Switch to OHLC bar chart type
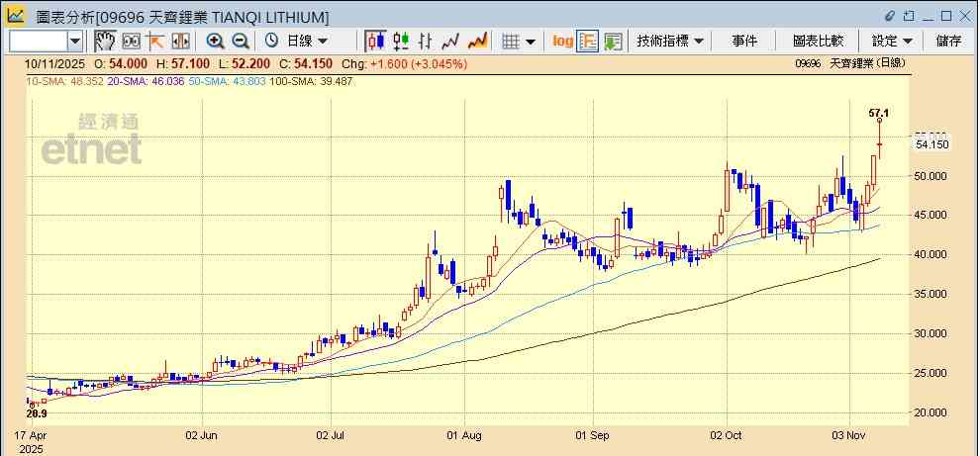Image resolution: width=980 pixels, height=456 pixels. 426,41
